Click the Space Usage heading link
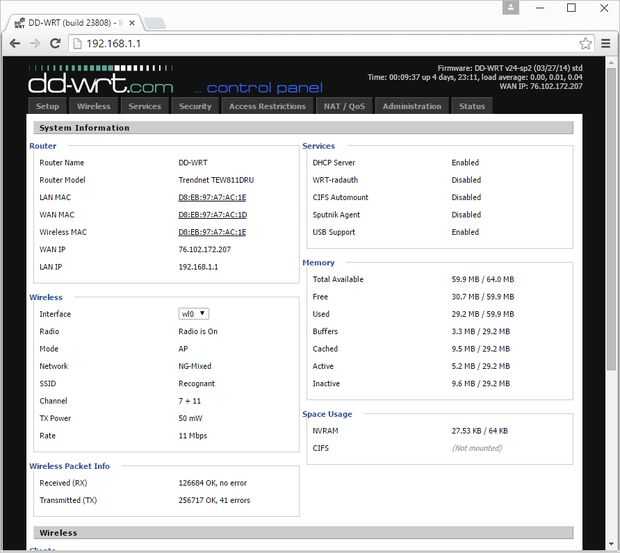 (327, 414)
